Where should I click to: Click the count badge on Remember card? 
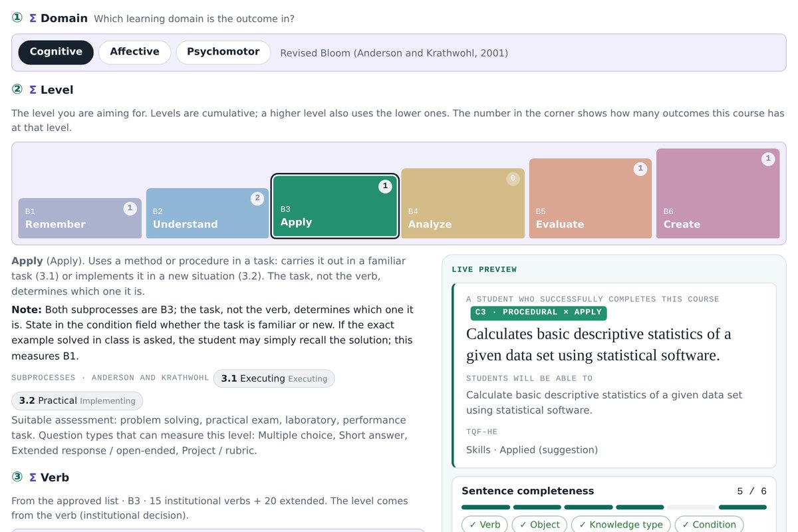[x=130, y=209]
